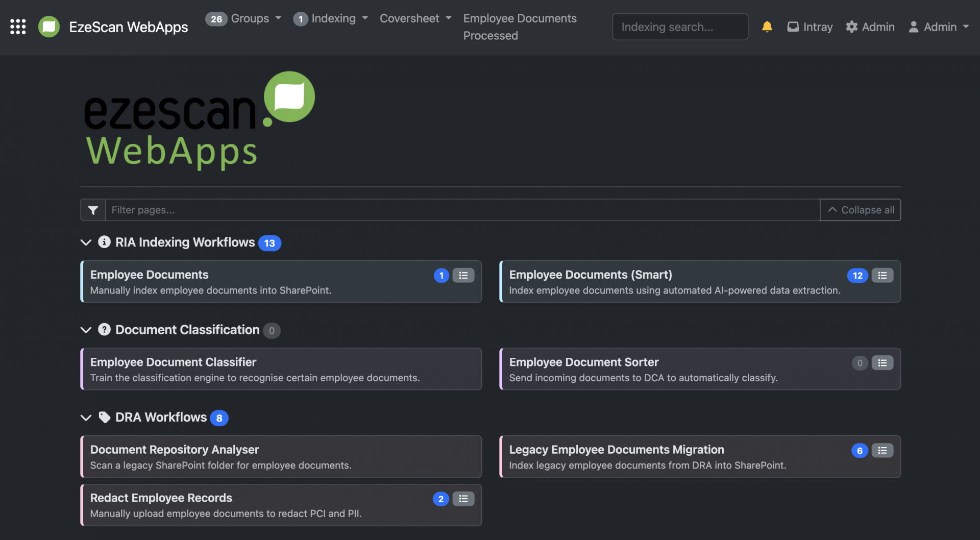
Task: Click the 1 badge beside Indexing
Action: [x=301, y=19]
